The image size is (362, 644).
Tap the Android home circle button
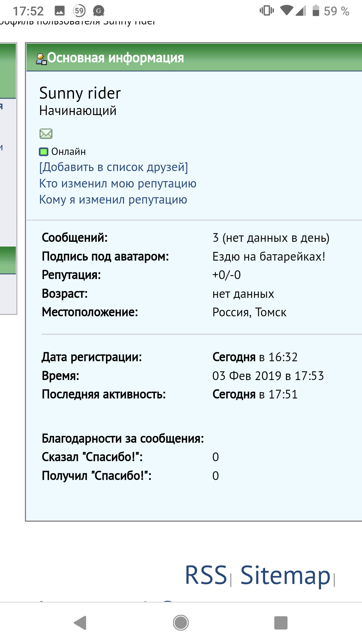(181, 623)
